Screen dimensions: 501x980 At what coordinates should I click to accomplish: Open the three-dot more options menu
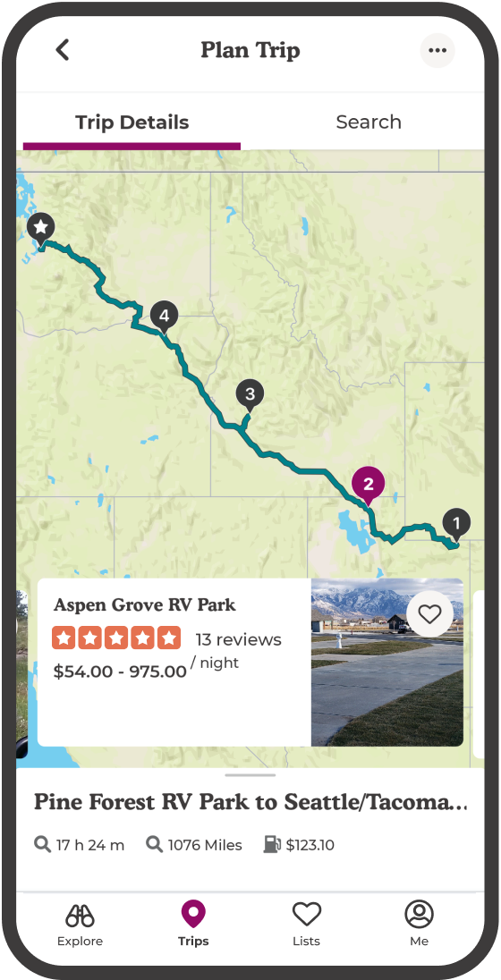click(x=437, y=51)
